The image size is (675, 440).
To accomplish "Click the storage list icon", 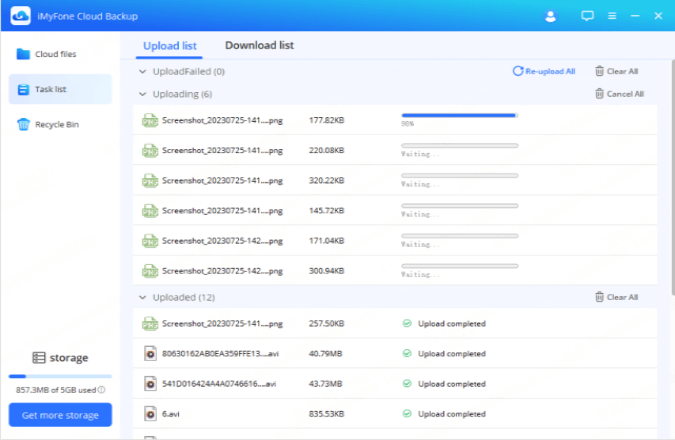I will point(39,358).
